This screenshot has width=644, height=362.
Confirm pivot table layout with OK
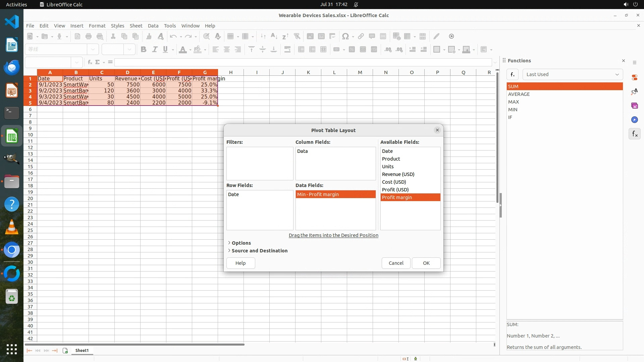click(426, 263)
